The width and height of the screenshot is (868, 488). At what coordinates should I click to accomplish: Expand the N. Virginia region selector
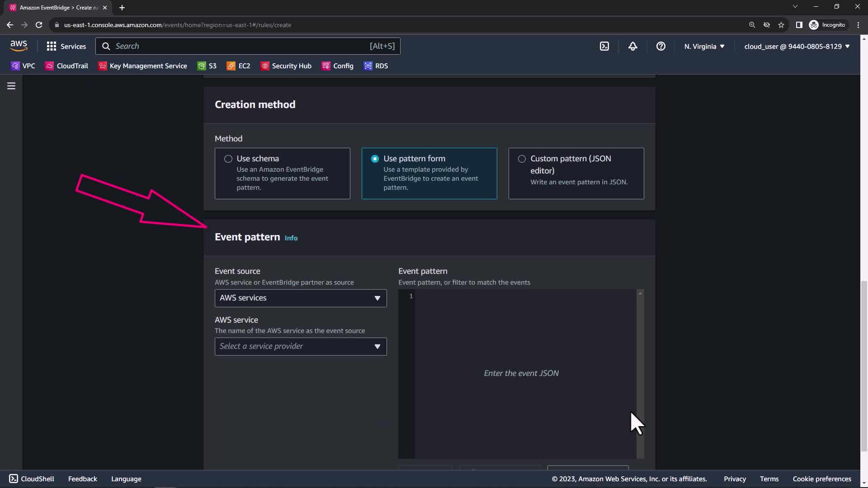tap(704, 46)
